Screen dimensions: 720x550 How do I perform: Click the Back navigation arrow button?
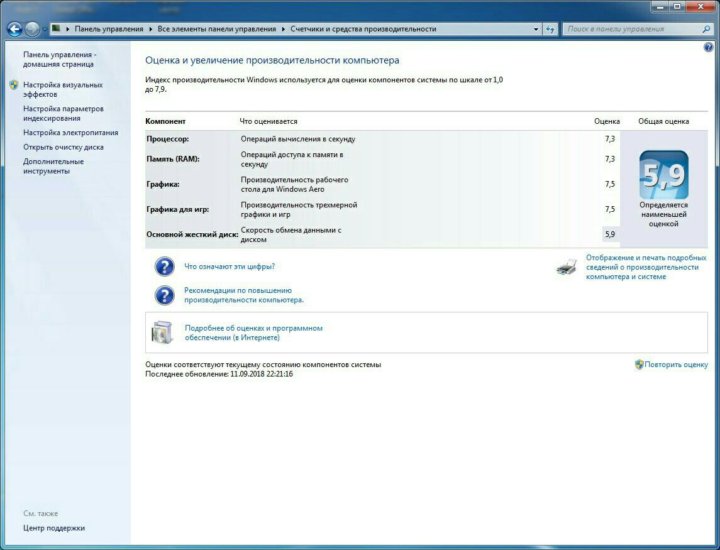tap(14, 29)
